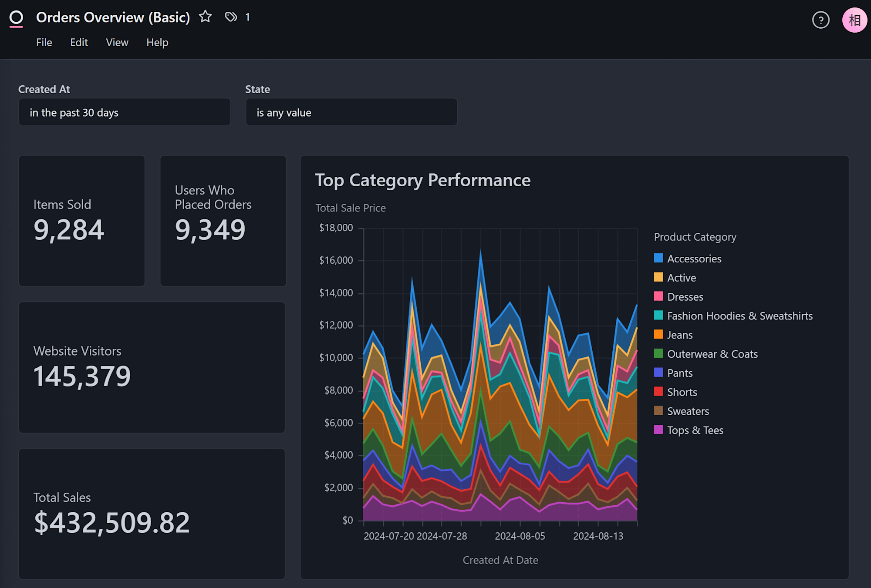The image size is (871, 588).
Task: Toggle Tops & Tees legend entry
Action: pyautogui.click(x=689, y=430)
